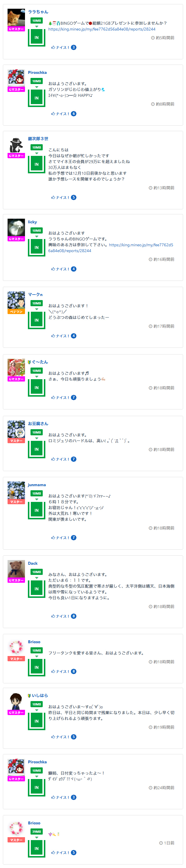Click いしはら's anime character avatar
This screenshot has height=868, width=186.
[16, 701]
